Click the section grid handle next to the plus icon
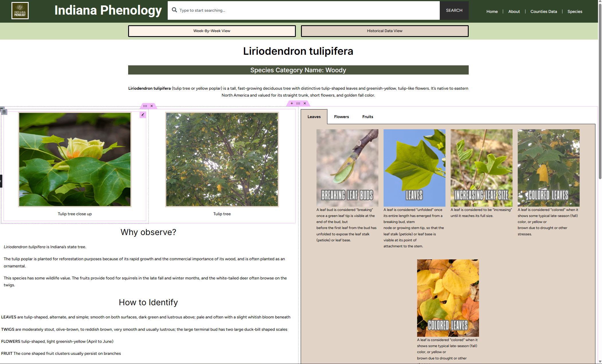 [x=298, y=103]
